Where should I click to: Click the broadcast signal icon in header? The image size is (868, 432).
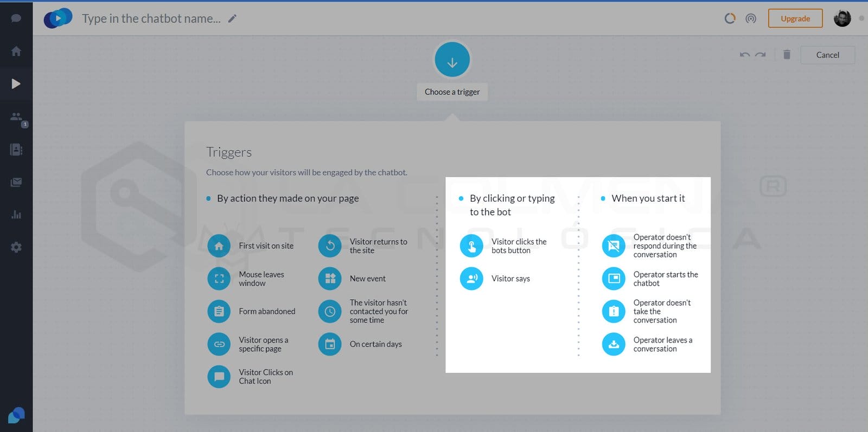click(x=751, y=18)
